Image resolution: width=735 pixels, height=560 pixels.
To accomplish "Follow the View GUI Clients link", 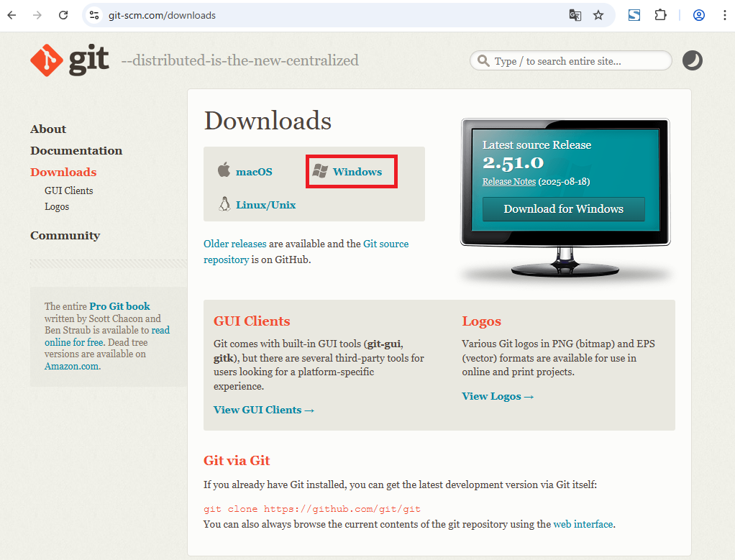I will click(x=263, y=410).
